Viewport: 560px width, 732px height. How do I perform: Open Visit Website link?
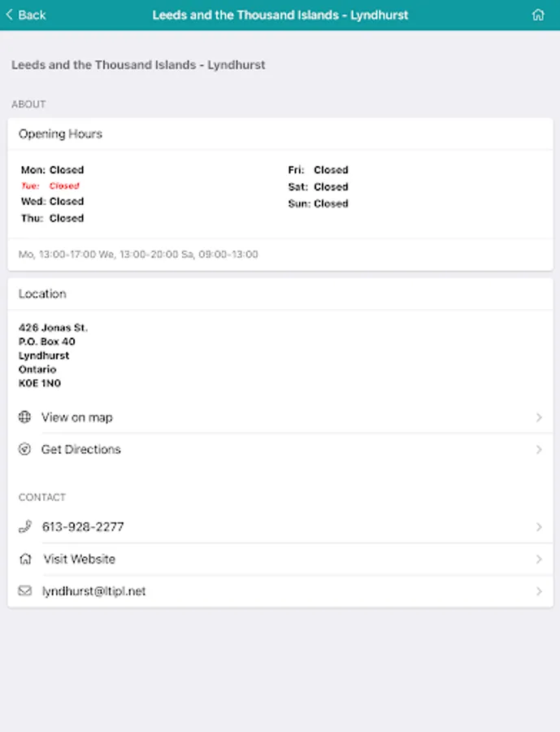(x=80, y=559)
